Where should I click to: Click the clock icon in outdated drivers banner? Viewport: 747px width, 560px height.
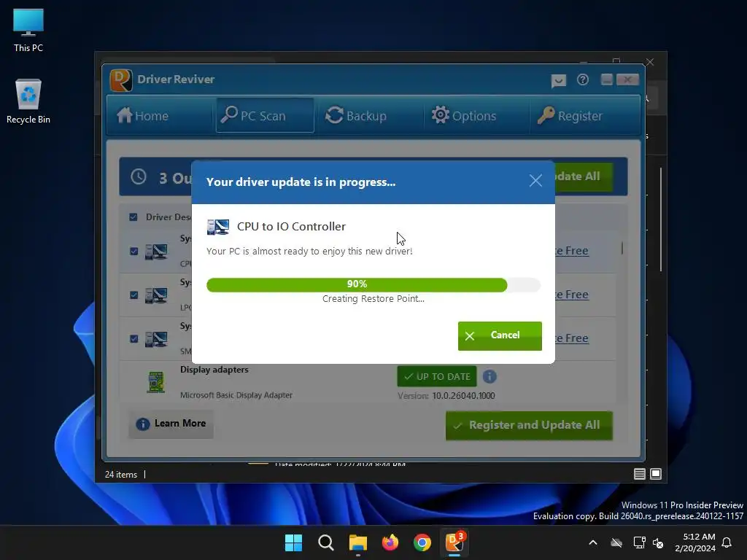pos(138,176)
